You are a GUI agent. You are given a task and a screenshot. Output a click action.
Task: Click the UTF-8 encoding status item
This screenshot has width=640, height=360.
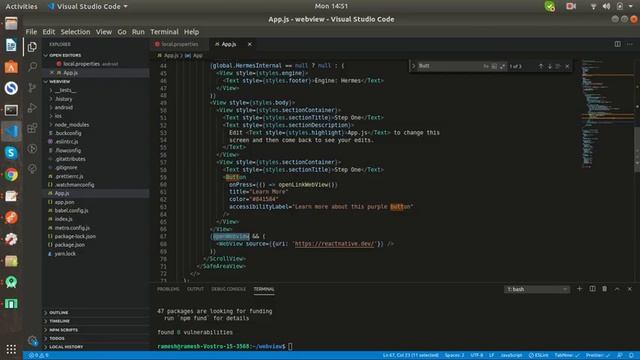pyautogui.click(x=476, y=356)
